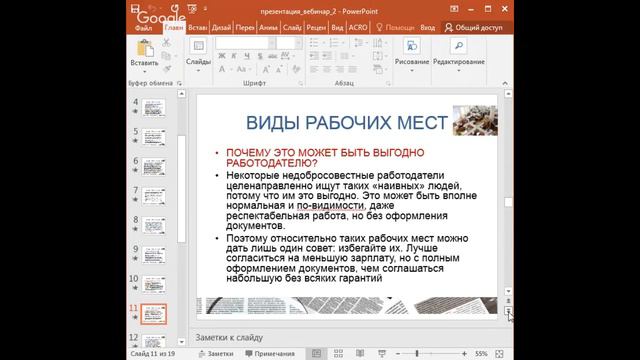The height and width of the screenshot is (360, 640).
Task: Start slideshow from status bar icon
Action: point(382,353)
